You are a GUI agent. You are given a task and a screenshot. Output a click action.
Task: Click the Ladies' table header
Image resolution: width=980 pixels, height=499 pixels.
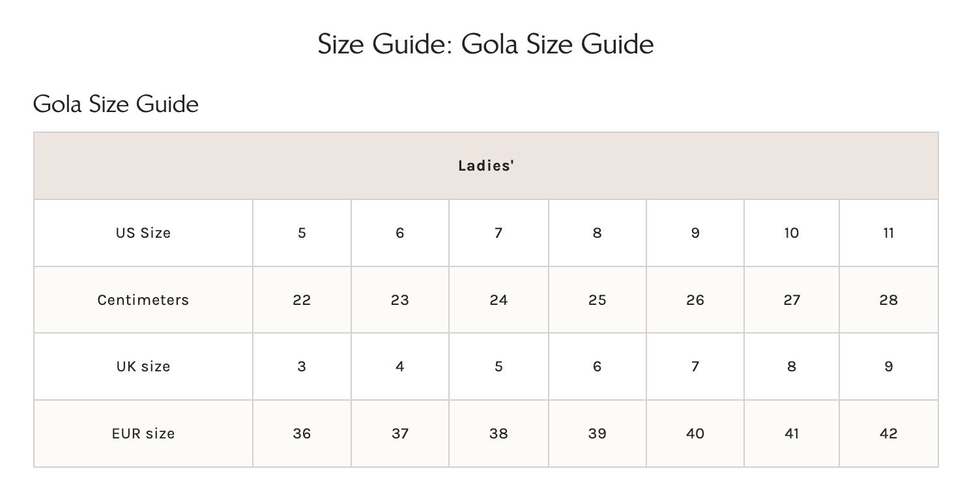pos(486,165)
